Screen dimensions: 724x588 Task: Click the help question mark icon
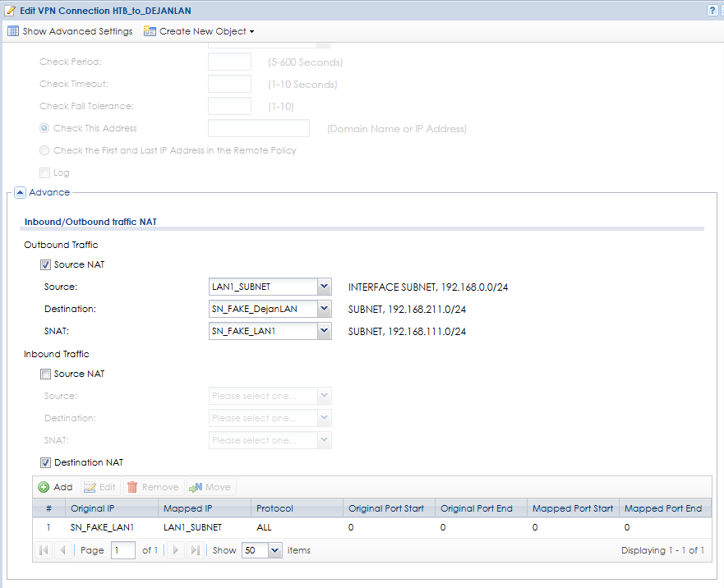coord(712,11)
